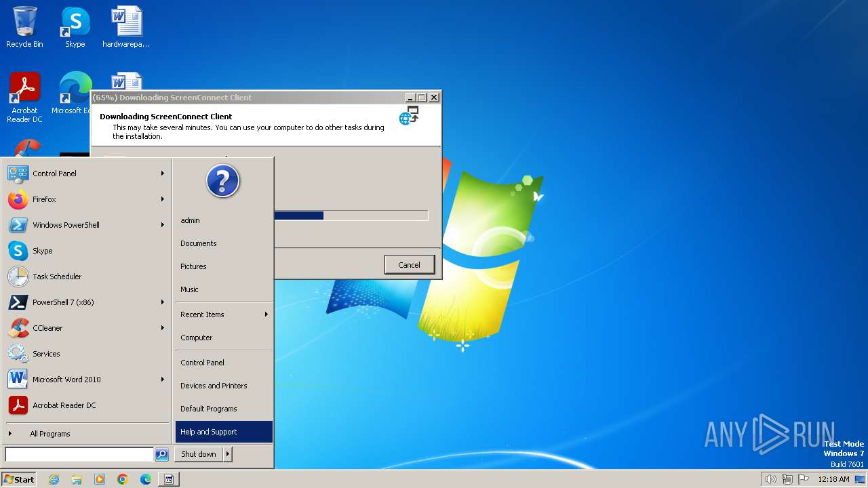This screenshot has width=868, height=488.
Task: Maximize the ScreenConnect download window
Action: pyautogui.click(x=422, y=98)
